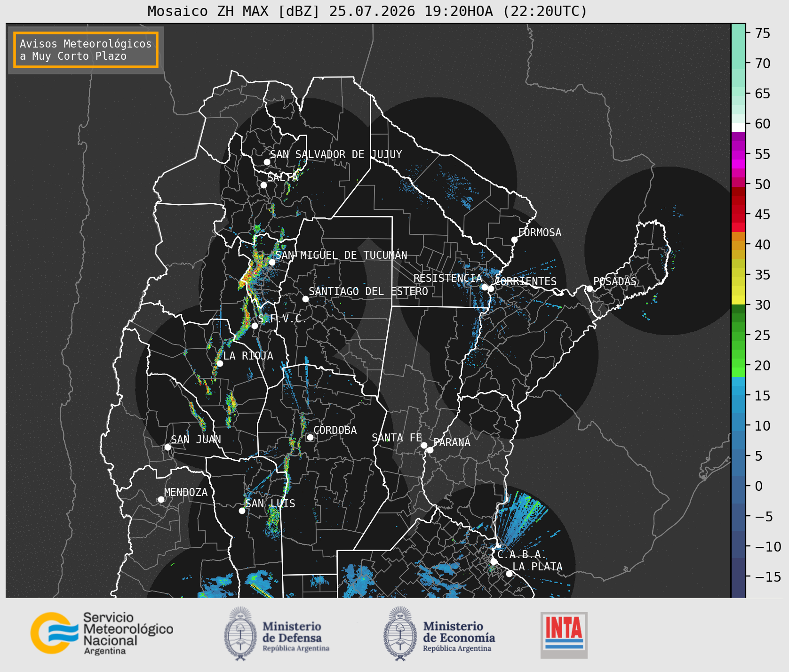Click the SANTIAGO DEL ESTERO label
The image size is (789, 672).
[x=368, y=291]
